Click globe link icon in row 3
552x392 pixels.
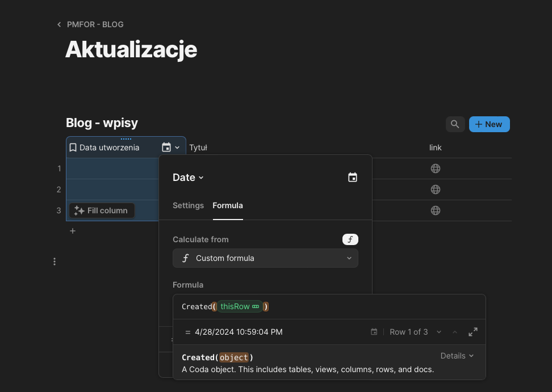(x=436, y=210)
